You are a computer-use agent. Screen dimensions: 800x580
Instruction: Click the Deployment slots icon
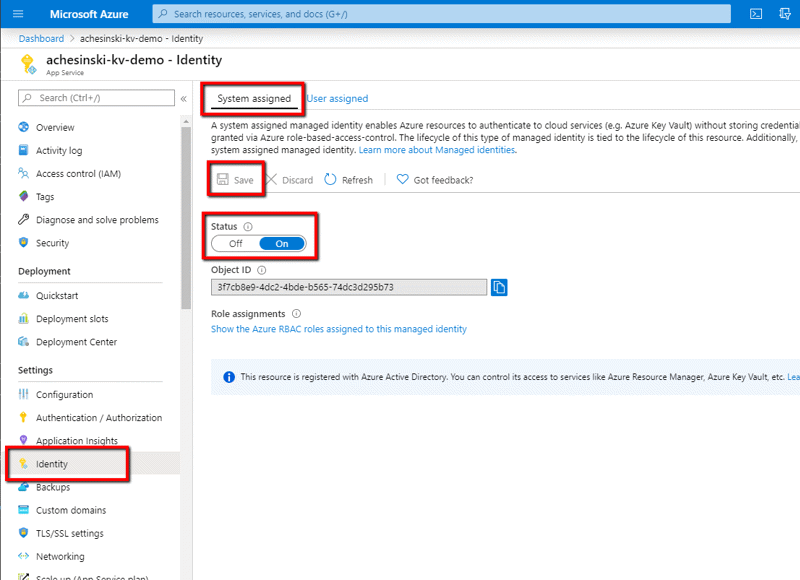coord(23,318)
